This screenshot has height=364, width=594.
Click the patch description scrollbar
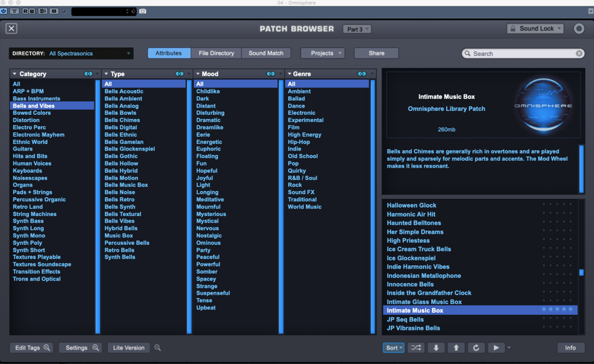[x=581, y=169]
